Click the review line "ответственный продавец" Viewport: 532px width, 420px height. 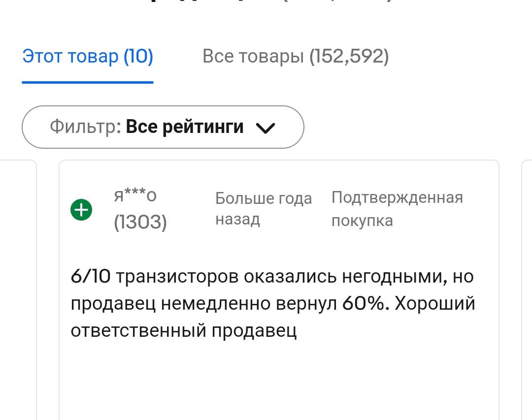(184, 331)
